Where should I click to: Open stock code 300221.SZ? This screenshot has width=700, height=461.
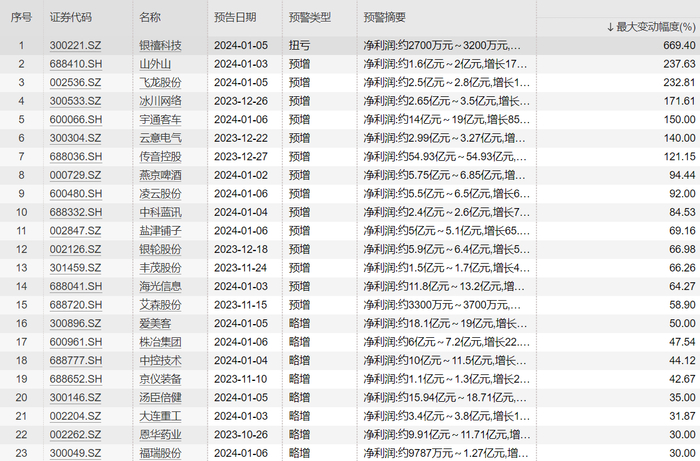(75, 46)
